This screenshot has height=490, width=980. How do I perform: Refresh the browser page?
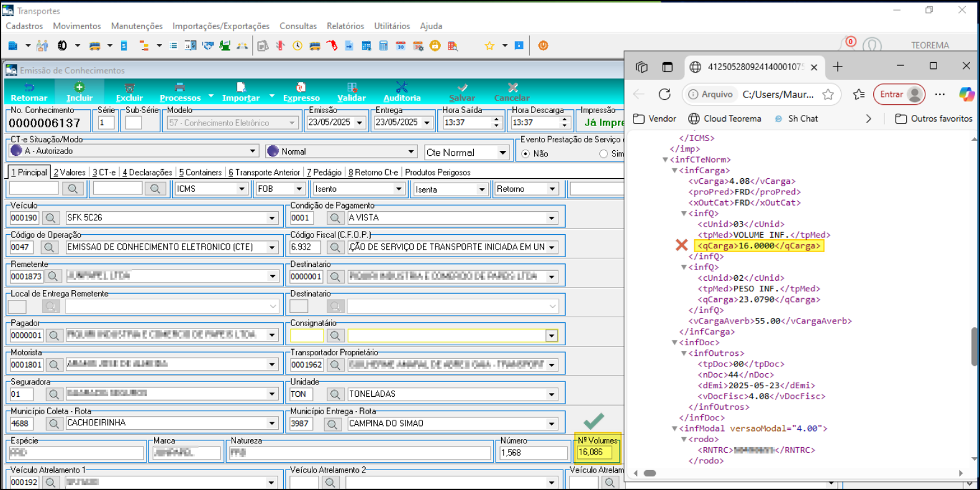tap(665, 94)
